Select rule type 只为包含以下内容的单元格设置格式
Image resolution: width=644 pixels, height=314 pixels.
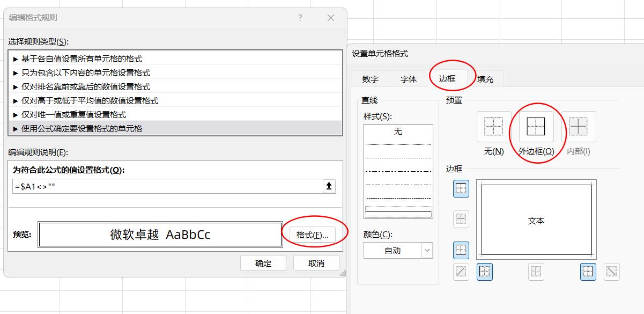176,73
